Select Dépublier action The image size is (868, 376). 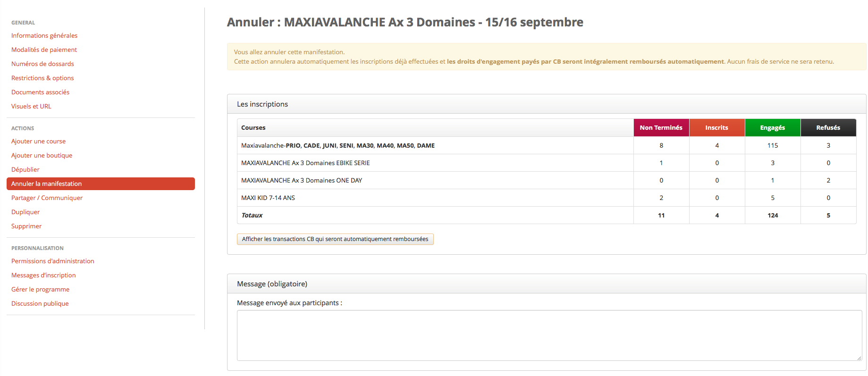click(25, 169)
